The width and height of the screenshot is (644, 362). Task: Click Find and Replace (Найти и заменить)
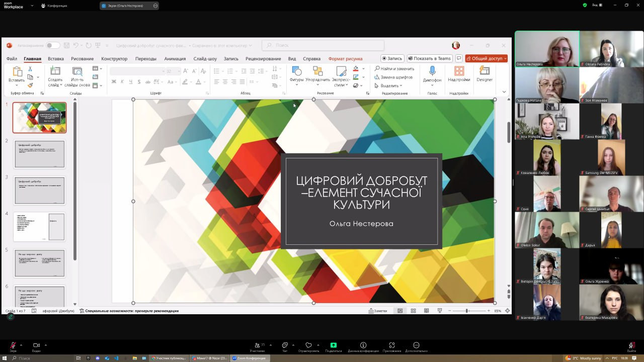click(x=394, y=68)
